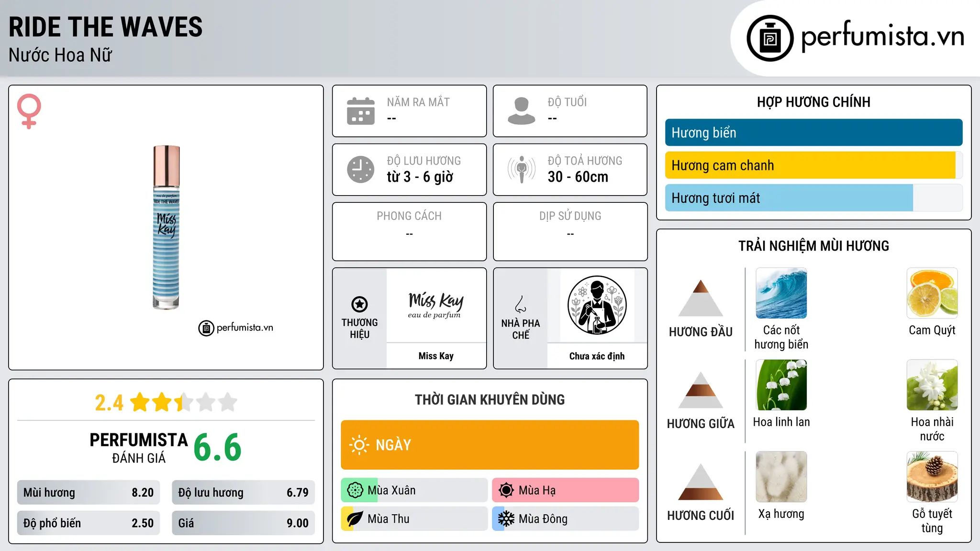Click the yellow star rating icons
This screenshot has width=980, height=551.
[184, 402]
